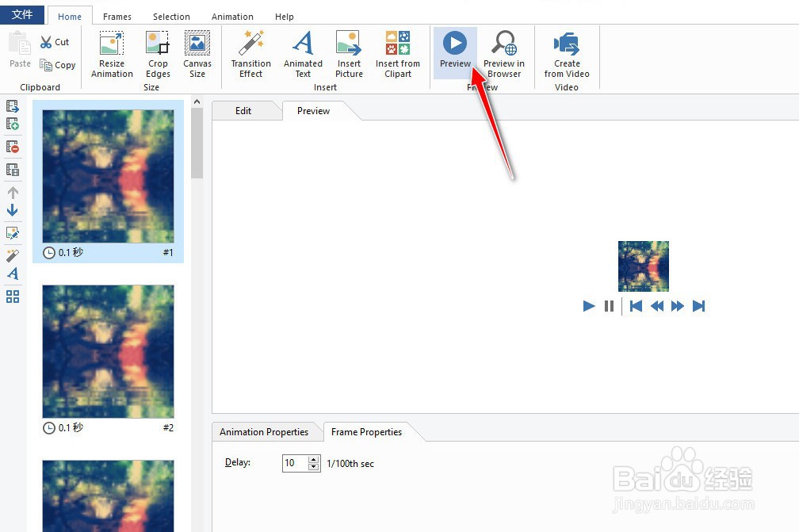This screenshot has height=532, width=799.
Task: Click the preview image in preview pane
Action: 643,266
